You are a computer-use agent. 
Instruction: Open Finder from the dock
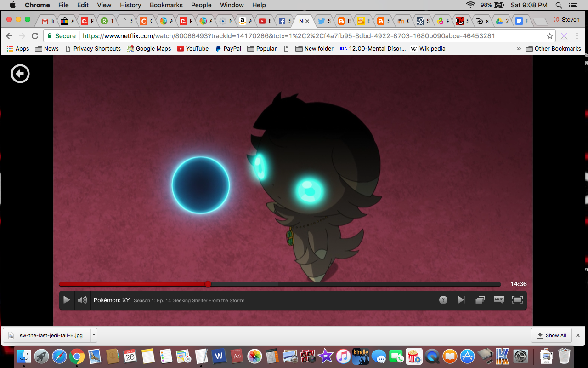coord(24,356)
